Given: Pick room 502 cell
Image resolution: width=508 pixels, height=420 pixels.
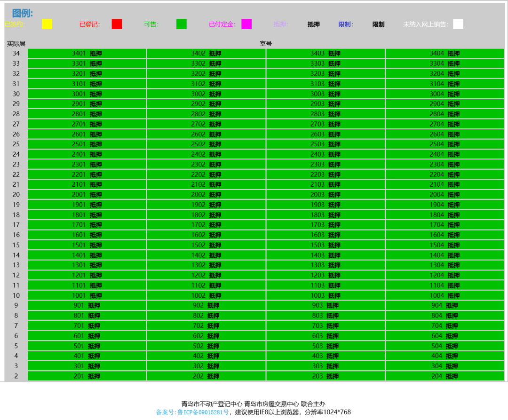Looking at the screenshot, I should (206, 346).
